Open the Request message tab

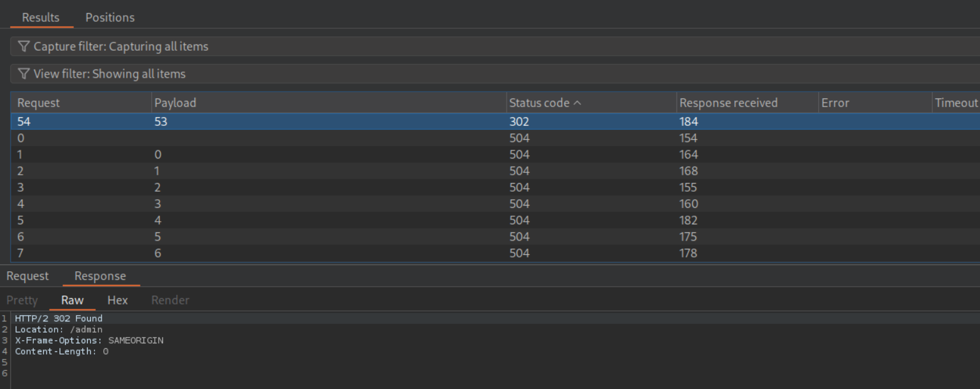(x=28, y=276)
